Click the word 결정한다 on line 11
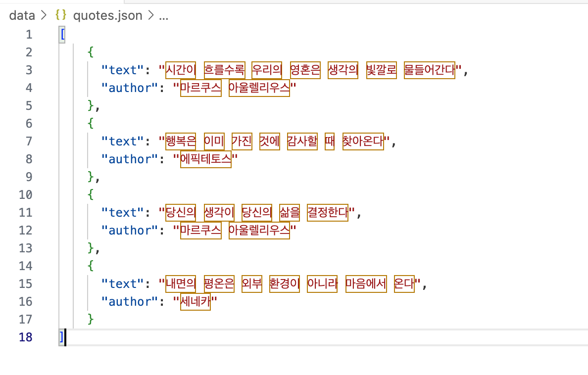 327,213
